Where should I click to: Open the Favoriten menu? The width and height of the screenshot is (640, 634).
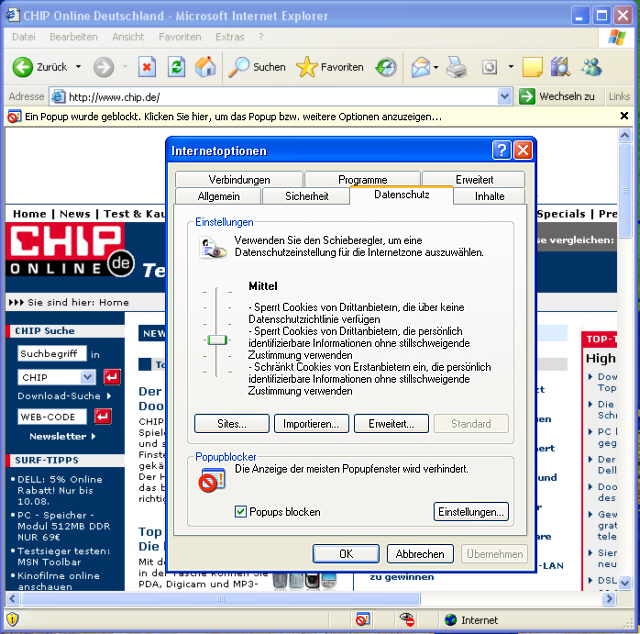click(180, 37)
